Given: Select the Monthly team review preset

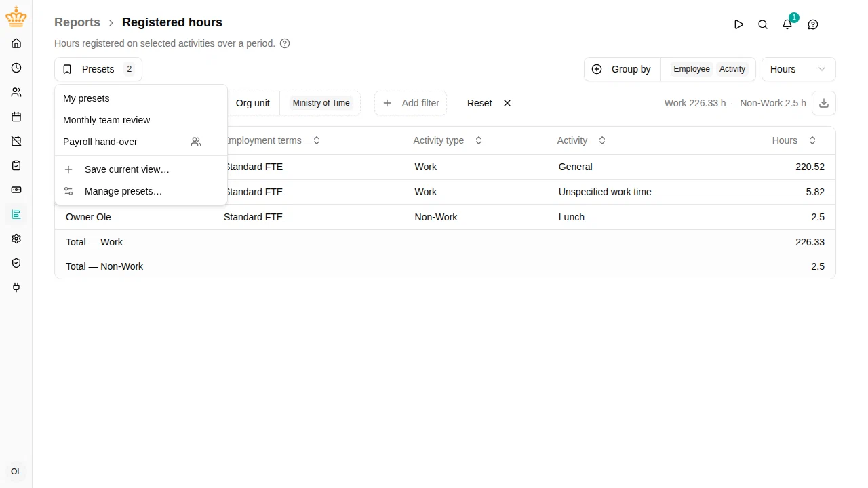Looking at the screenshot, I should pos(140,120).
